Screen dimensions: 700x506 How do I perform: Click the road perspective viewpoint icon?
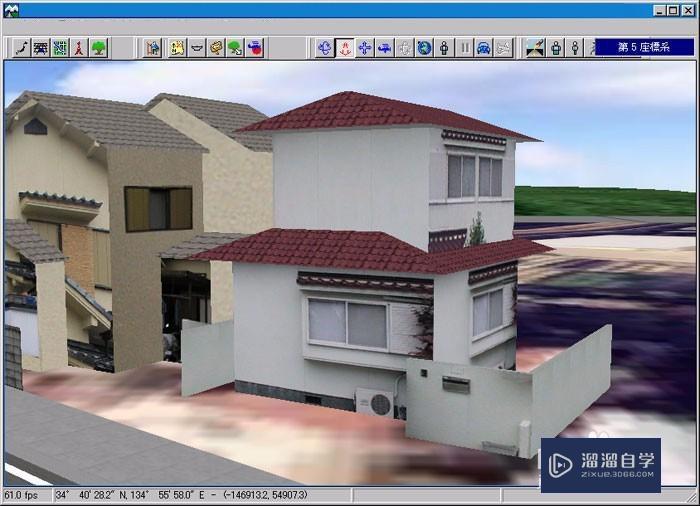click(x=535, y=48)
